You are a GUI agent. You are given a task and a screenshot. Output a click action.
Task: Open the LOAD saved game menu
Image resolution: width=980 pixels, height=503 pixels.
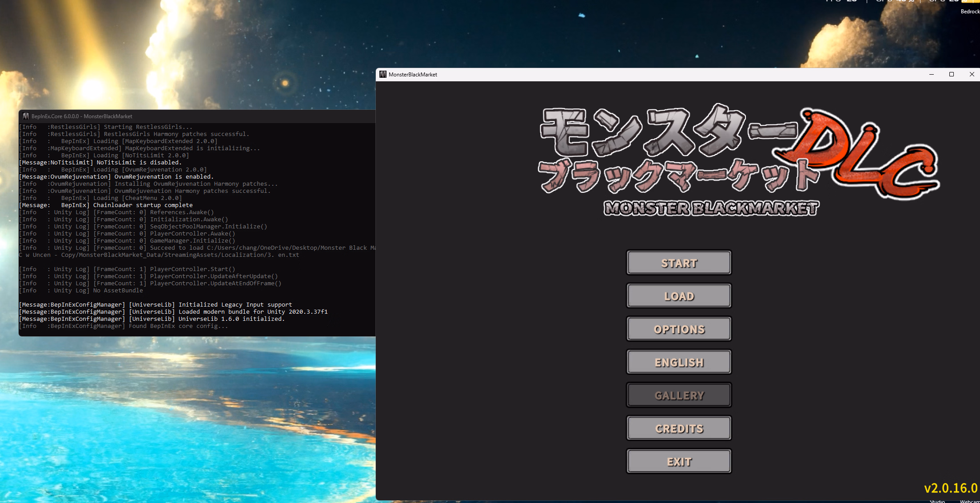pyautogui.click(x=678, y=296)
